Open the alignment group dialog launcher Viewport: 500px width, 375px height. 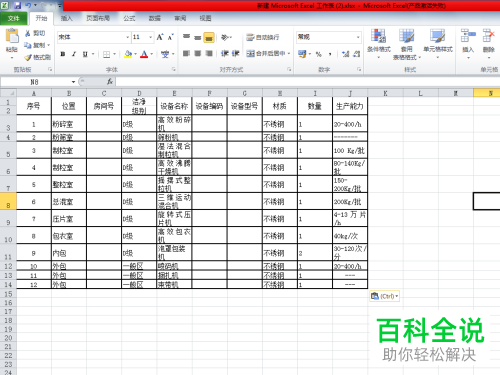coord(289,70)
